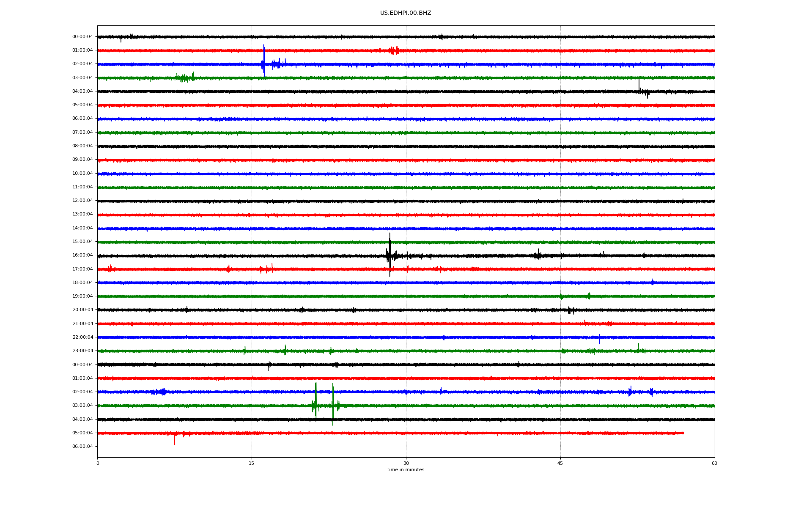
Task: Click the 23:00:04 row time label
Action: [x=82, y=351]
